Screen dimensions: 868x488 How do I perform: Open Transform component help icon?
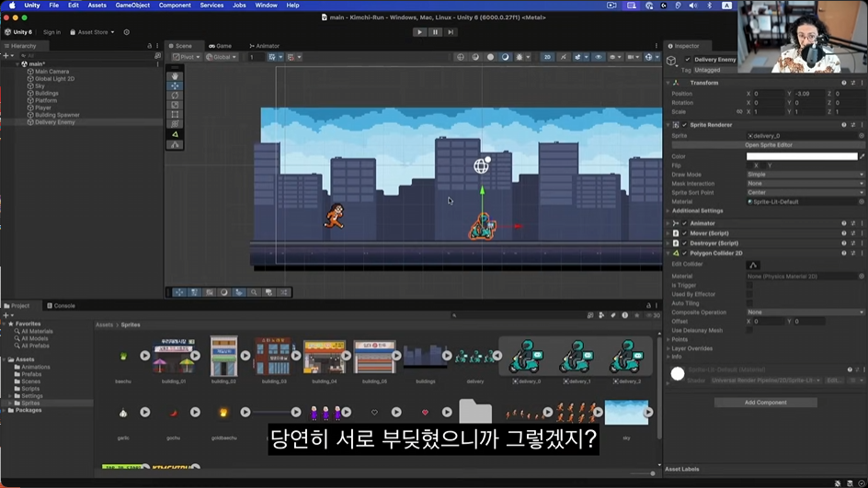[x=844, y=83]
